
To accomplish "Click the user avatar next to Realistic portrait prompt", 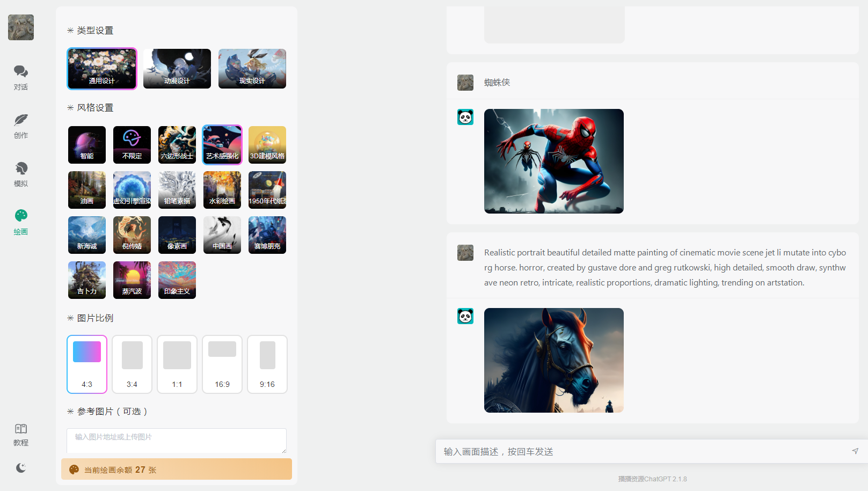I will point(465,253).
